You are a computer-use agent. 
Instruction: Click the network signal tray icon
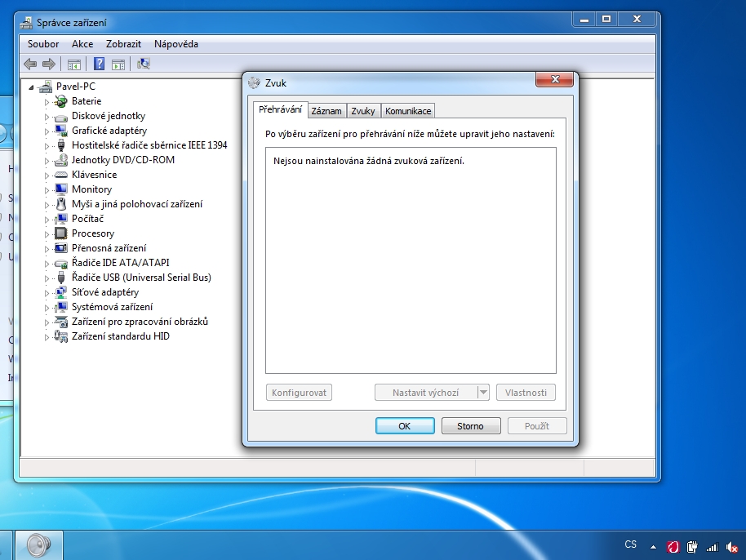713,547
